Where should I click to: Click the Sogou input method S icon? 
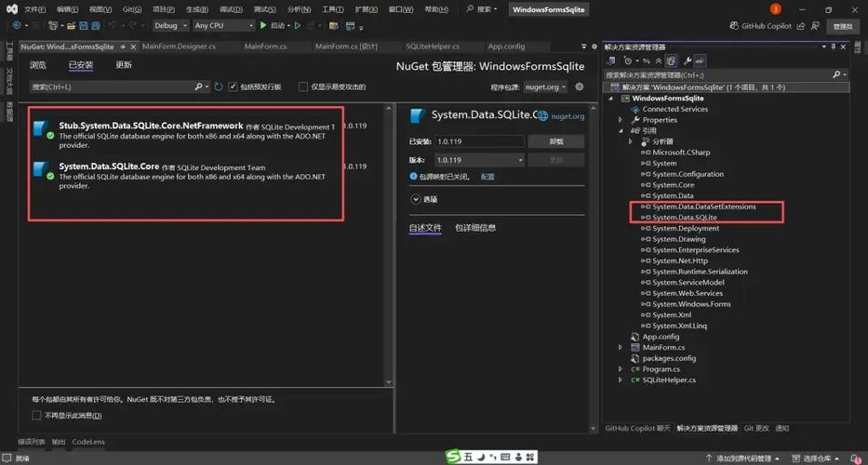453,457
